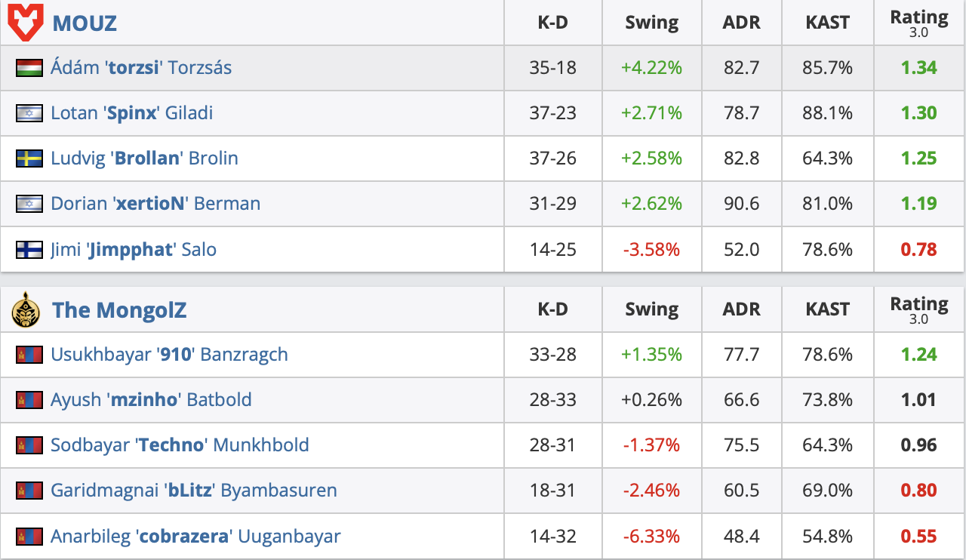Open Dorian 'xertioN' Berman player profile
This screenshot has height=560, width=966.
click(155, 204)
